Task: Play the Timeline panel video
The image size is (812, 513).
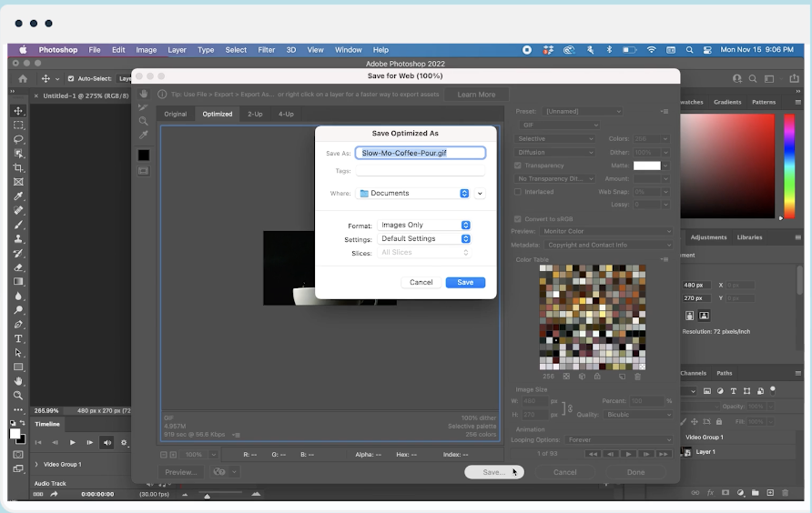Action: click(73, 443)
